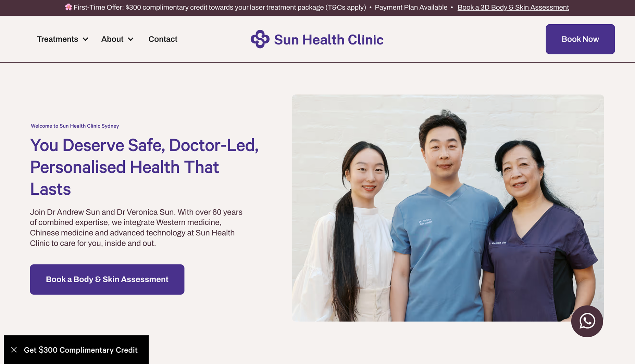
Task: Click Book a Body & Skin Assessment button
Action: (107, 279)
